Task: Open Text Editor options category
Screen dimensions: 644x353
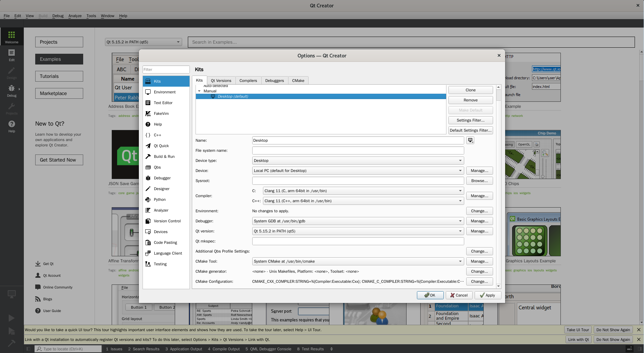Action: click(166, 103)
